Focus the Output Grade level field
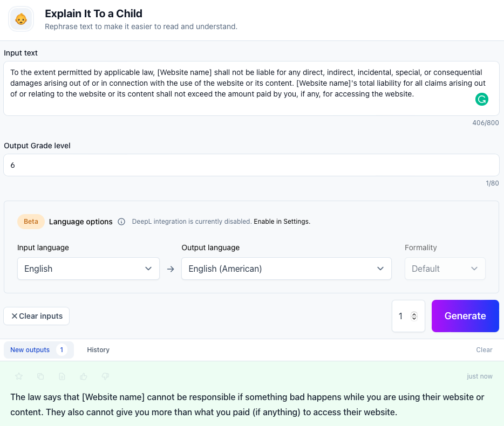This screenshot has height=426, width=504. [251, 165]
